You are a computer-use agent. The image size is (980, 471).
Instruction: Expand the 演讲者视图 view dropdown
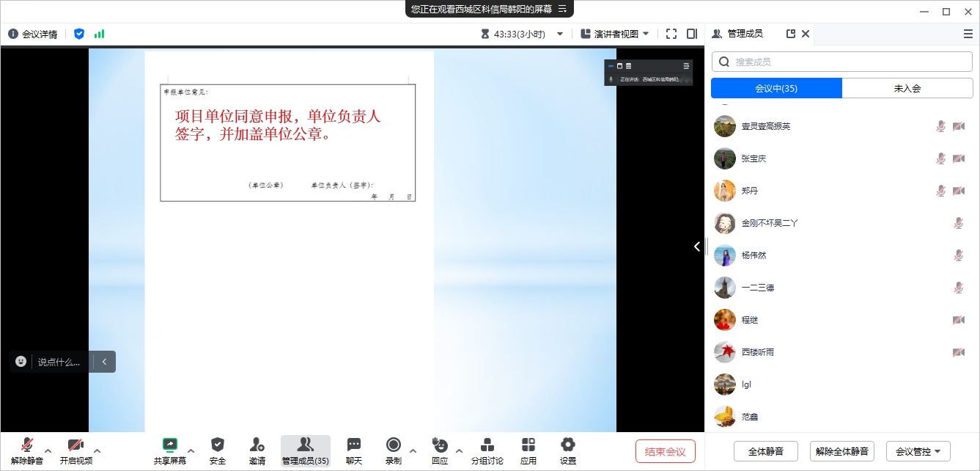[x=615, y=34]
